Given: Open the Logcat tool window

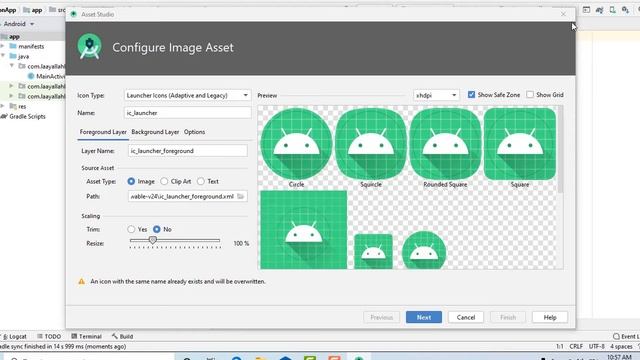Looking at the screenshot, I should (15, 336).
